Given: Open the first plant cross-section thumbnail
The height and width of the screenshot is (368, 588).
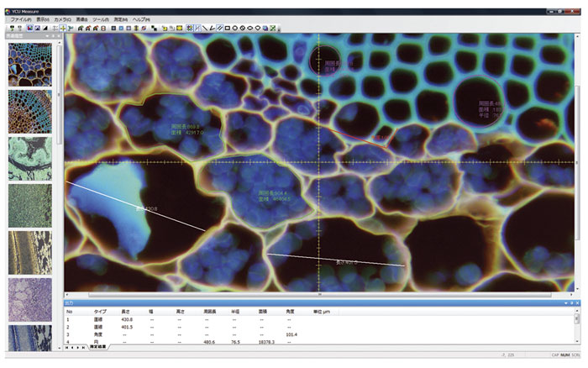Looking at the screenshot, I should point(29,64).
